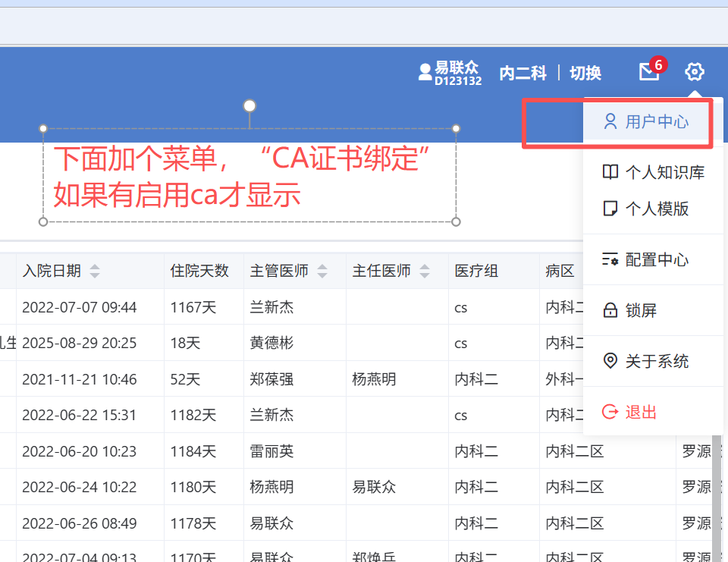The height and width of the screenshot is (562, 728).
Task: Click the 住院天数 column header
Action: (x=199, y=271)
